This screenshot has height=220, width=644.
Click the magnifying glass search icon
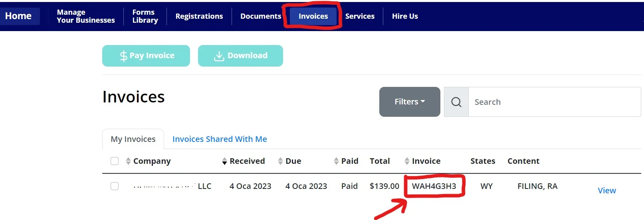click(456, 102)
